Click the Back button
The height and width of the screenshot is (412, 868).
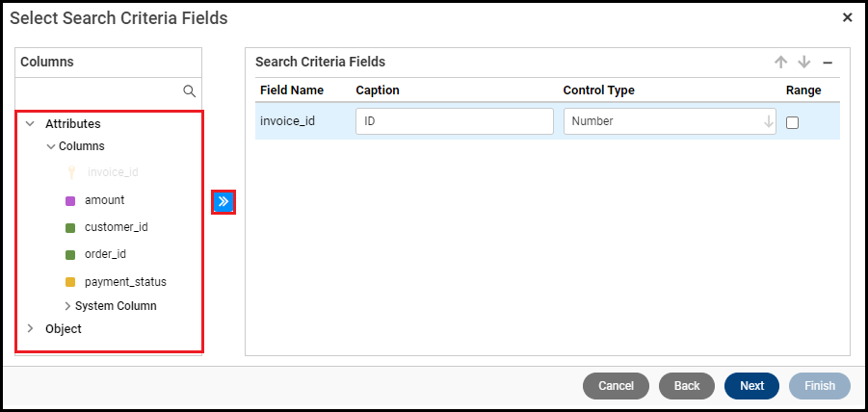[686, 386]
